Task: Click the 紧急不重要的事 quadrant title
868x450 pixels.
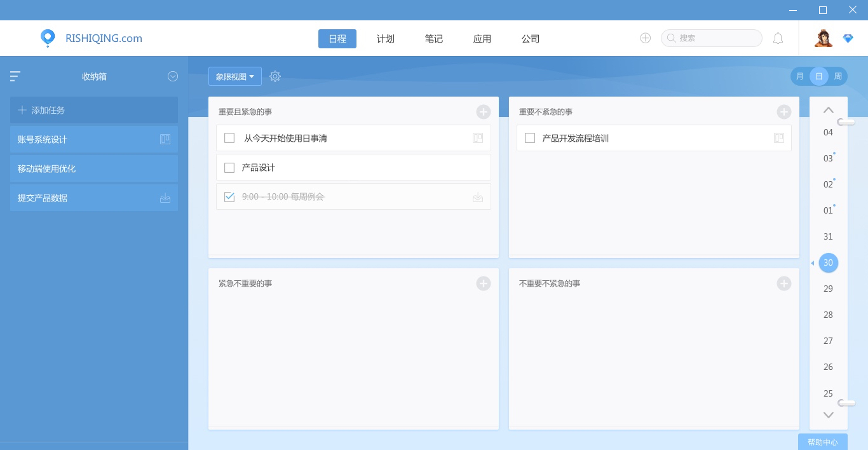Action: tap(245, 283)
